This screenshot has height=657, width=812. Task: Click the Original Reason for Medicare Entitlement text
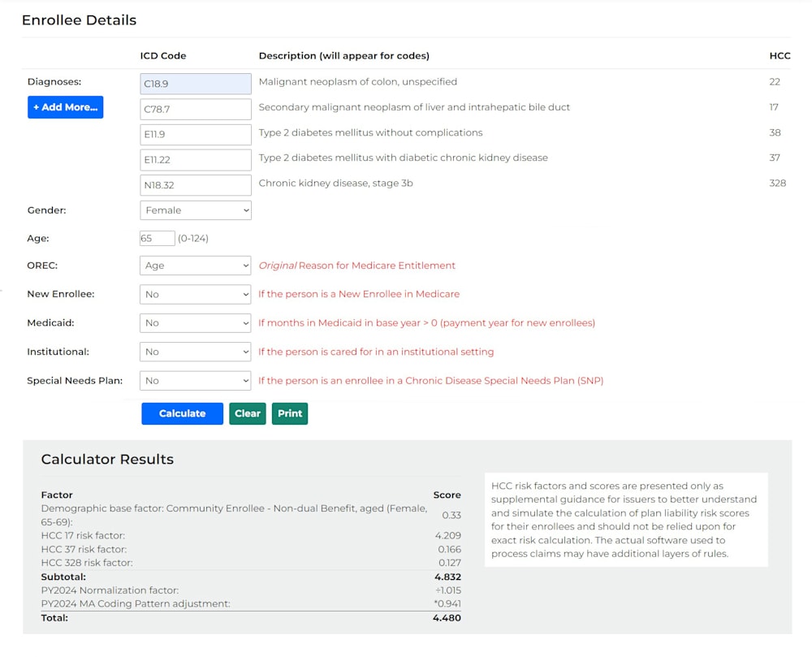click(356, 266)
